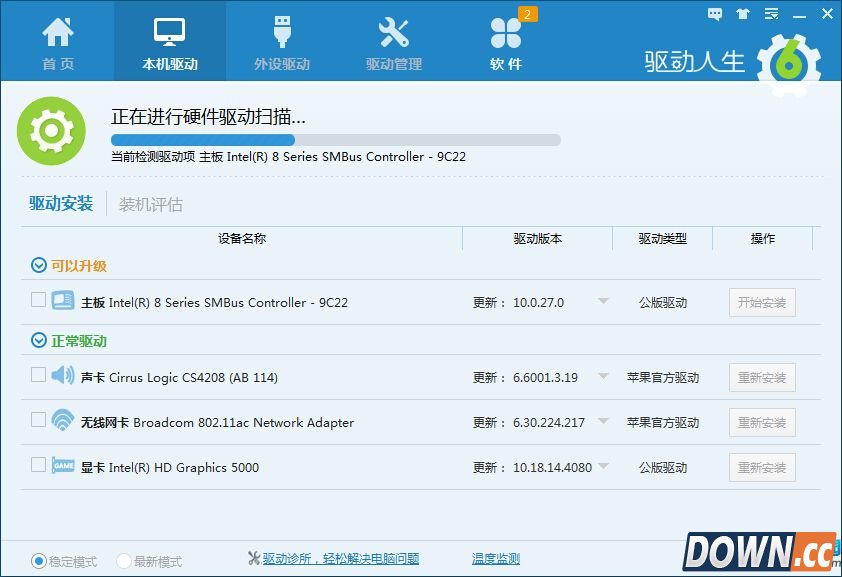The image size is (842, 577).
Task: Check the Intel SMBus Controller checkbox
Action: tap(38, 299)
